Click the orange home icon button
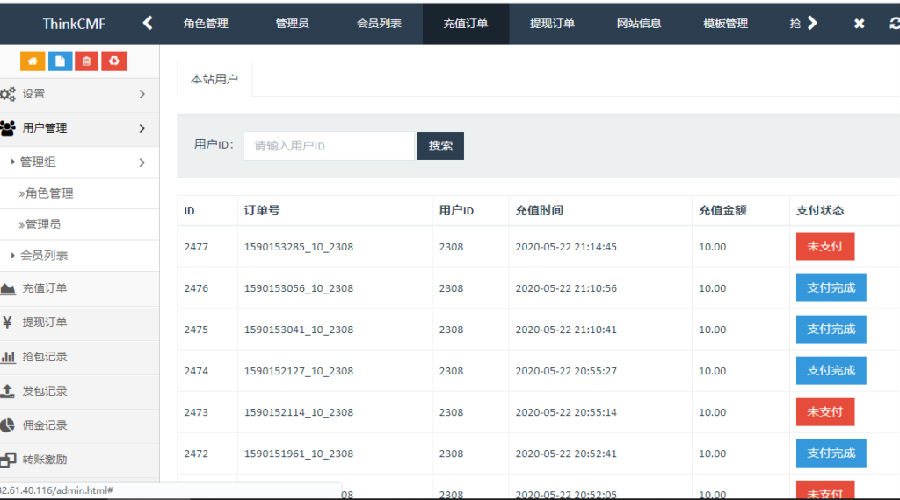The image size is (900, 500). pyautogui.click(x=32, y=61)
